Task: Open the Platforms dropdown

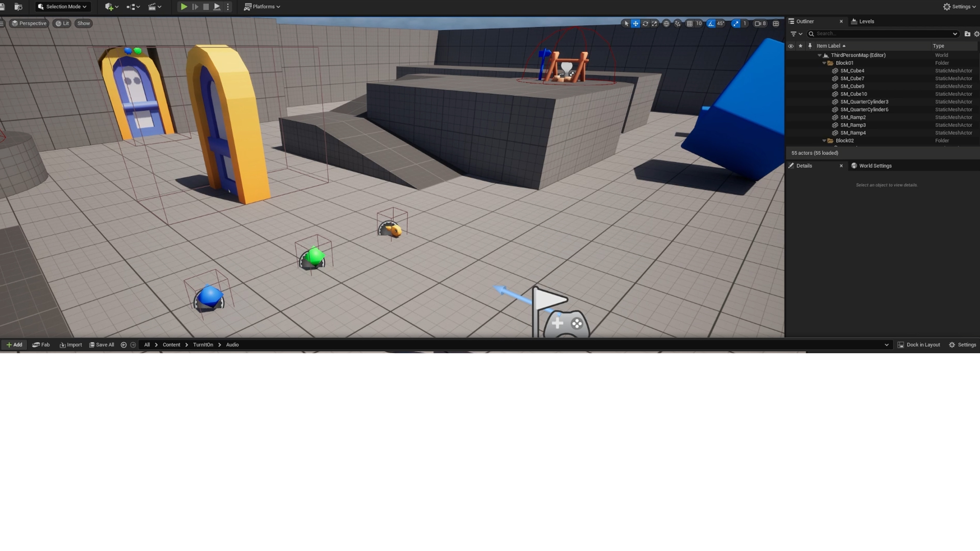Action: tap(262, 7)
